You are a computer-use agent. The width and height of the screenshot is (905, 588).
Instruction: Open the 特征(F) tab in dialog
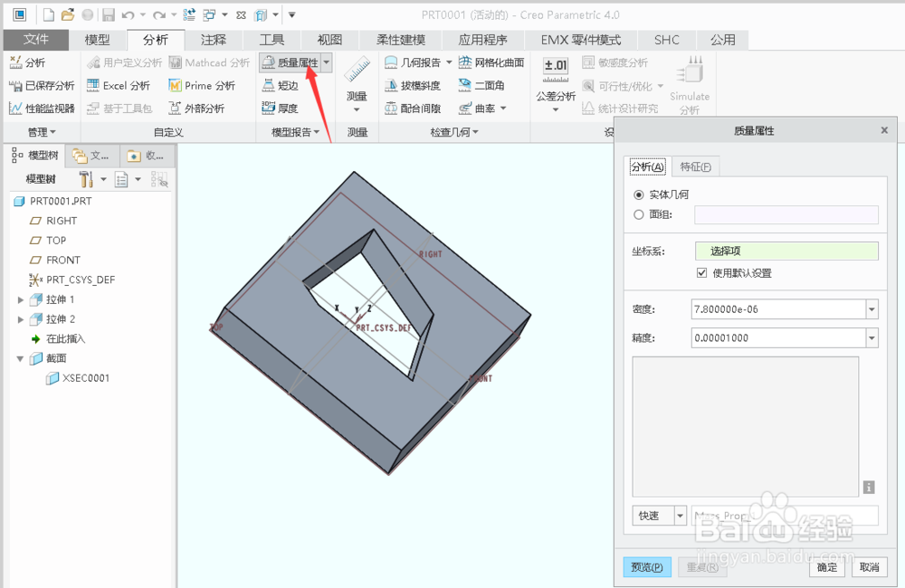point(695,166)
